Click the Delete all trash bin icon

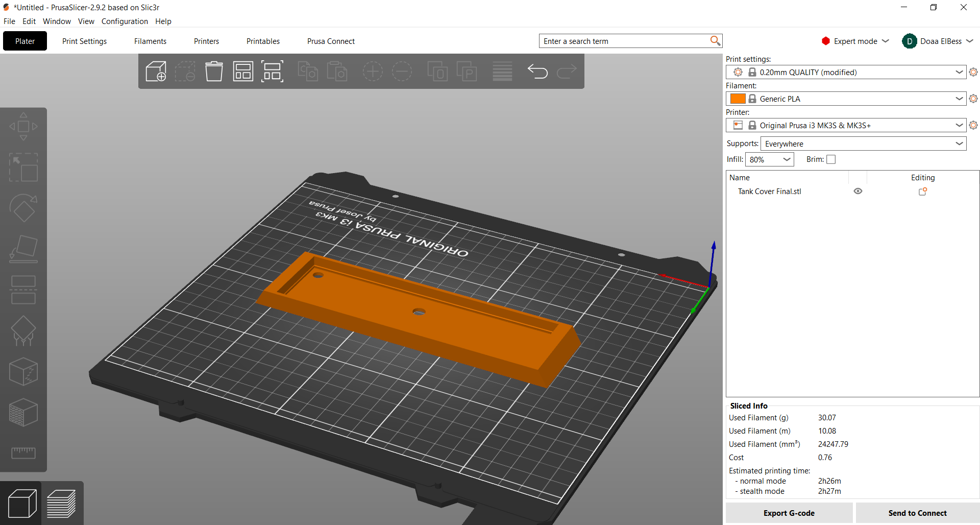click(214, 71)
